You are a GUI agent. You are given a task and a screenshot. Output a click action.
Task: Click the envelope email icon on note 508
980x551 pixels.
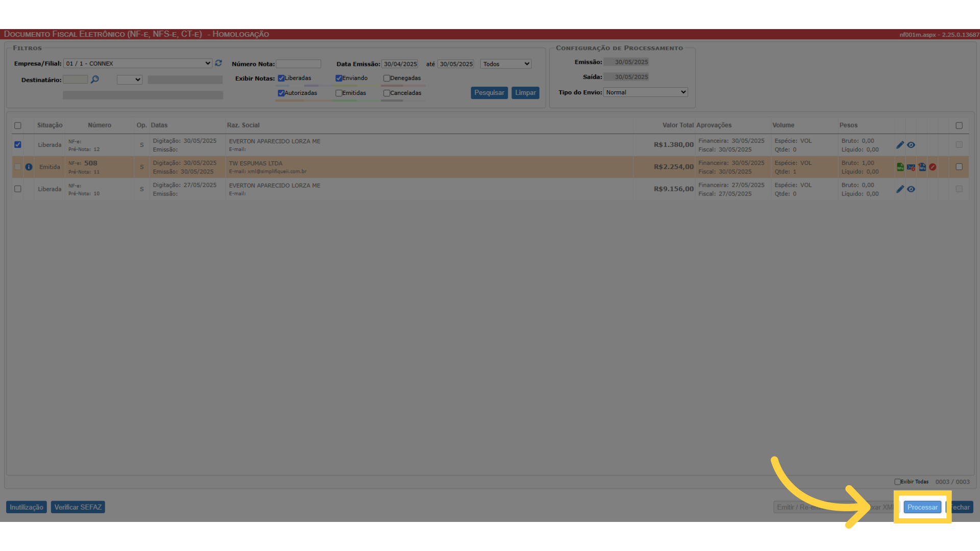[x=911, y=167]
